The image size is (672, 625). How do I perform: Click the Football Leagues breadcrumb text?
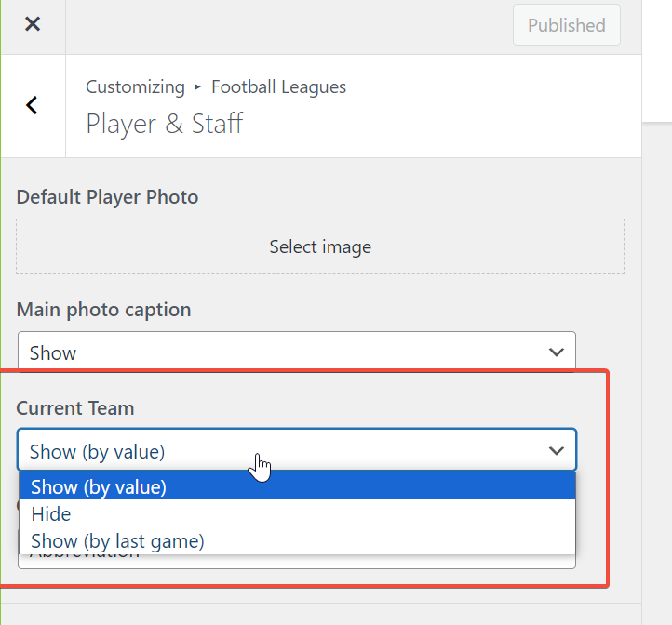point(278,86)
